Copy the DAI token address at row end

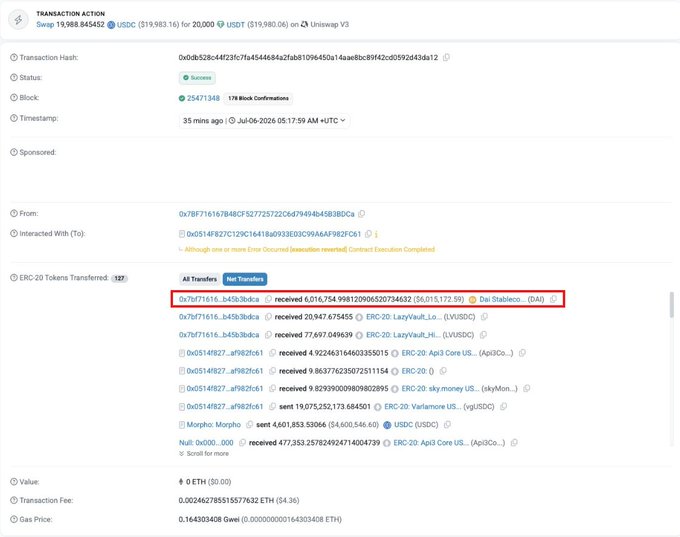[553, 299]
